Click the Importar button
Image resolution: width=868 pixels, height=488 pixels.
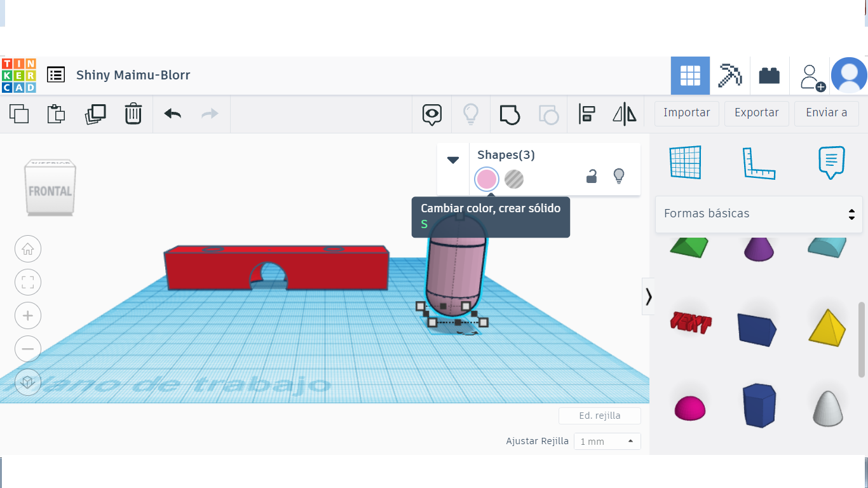(687, 113)
